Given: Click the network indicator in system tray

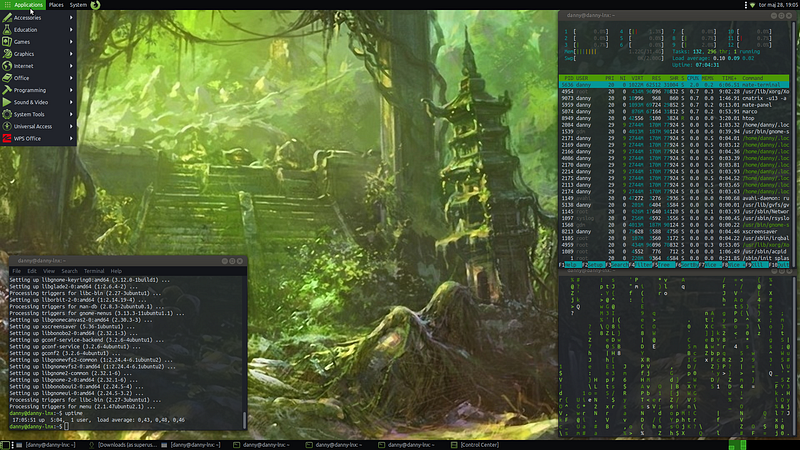Looking at the screenshot, I should (x=753, y=5).
